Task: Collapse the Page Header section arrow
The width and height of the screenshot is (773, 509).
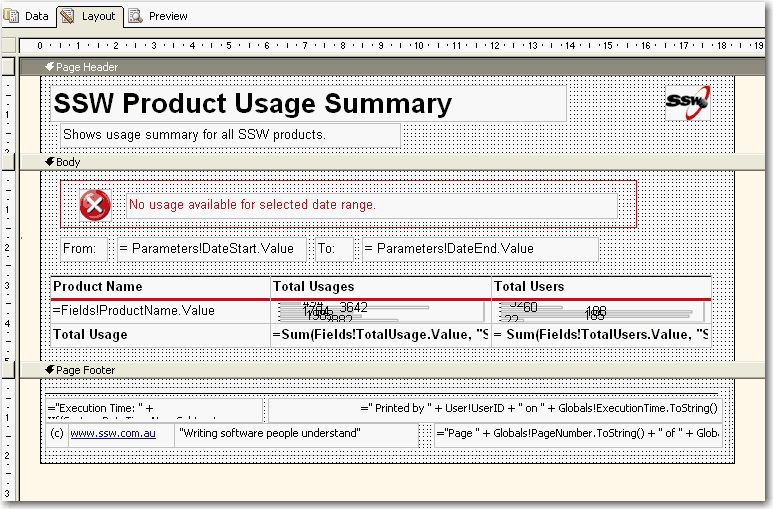Action: click(49, 67)
